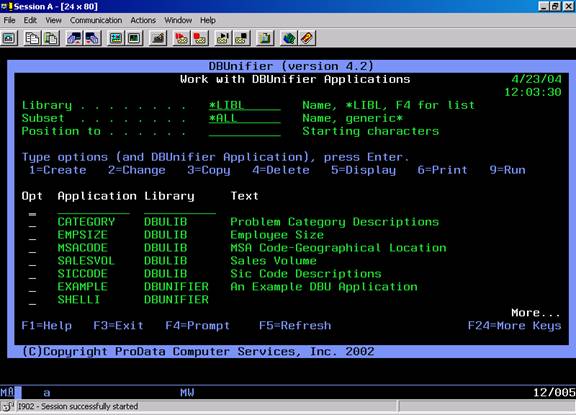
Task: Click the EXAMPLE application name
Action: pos(83,287)
